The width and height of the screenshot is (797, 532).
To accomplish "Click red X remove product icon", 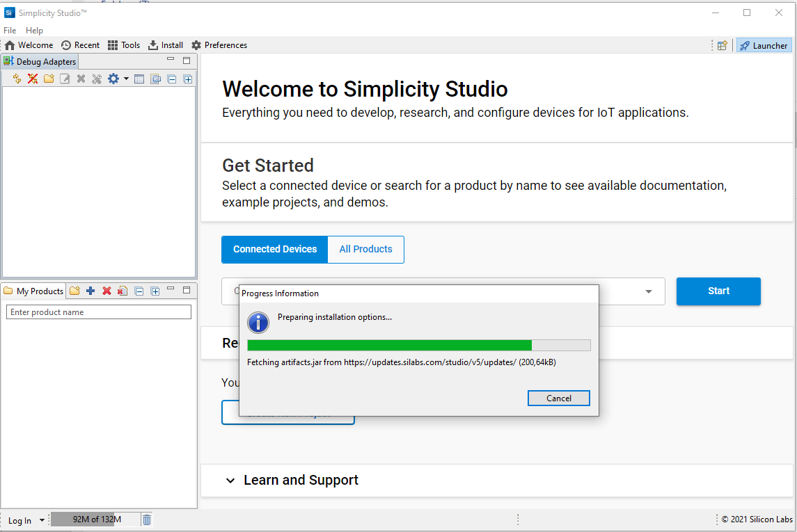I will coord(106,291).
